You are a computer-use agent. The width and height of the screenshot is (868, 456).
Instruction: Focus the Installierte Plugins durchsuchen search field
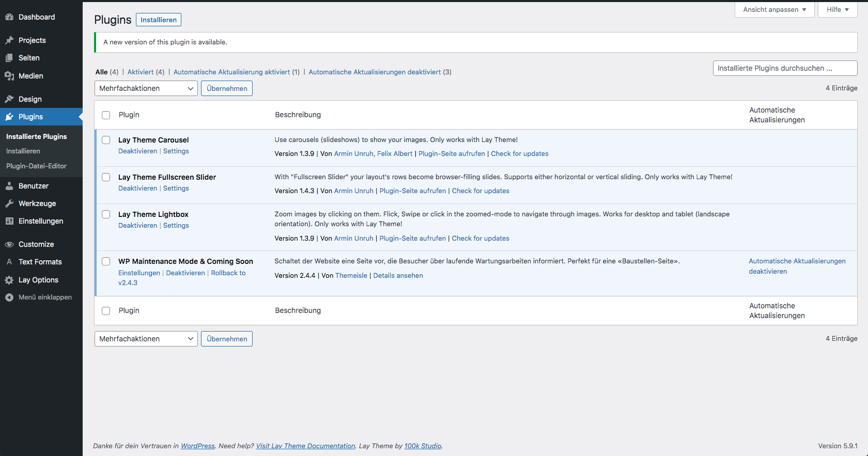click(784, 68)
